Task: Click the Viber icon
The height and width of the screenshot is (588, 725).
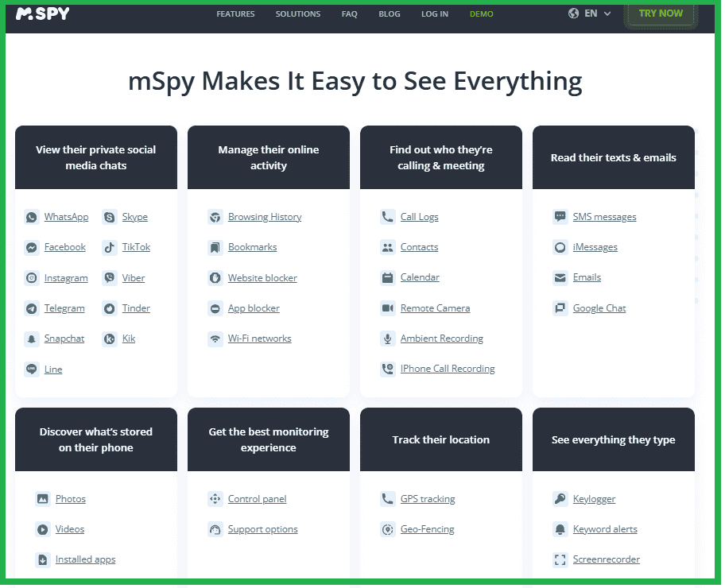Action: point(110,278)
